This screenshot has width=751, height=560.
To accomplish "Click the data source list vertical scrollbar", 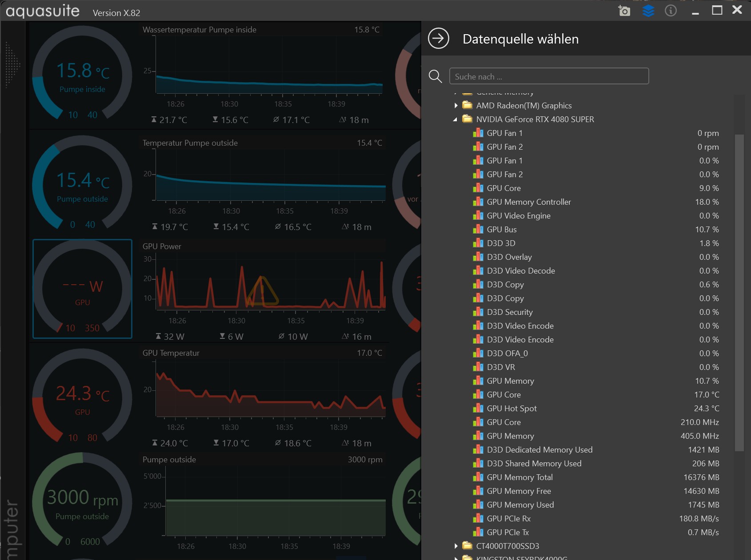I will (x=739, y=292).
